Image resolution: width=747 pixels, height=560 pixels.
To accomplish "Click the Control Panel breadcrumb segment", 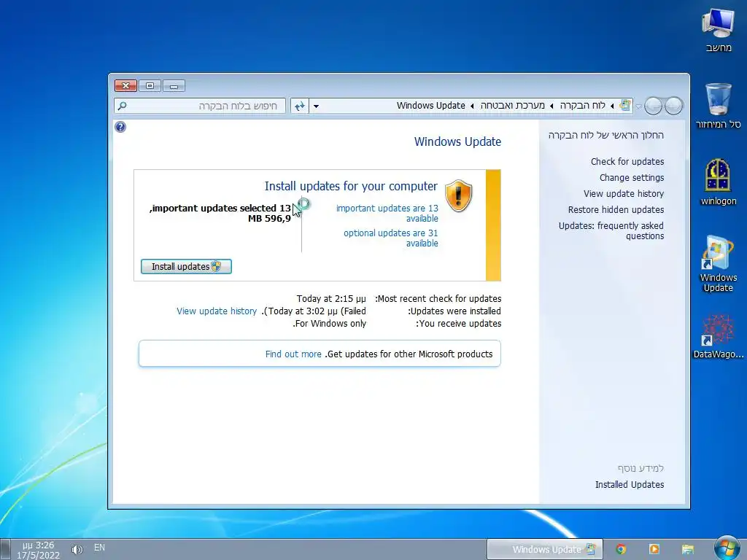I will tap(582, 105).
